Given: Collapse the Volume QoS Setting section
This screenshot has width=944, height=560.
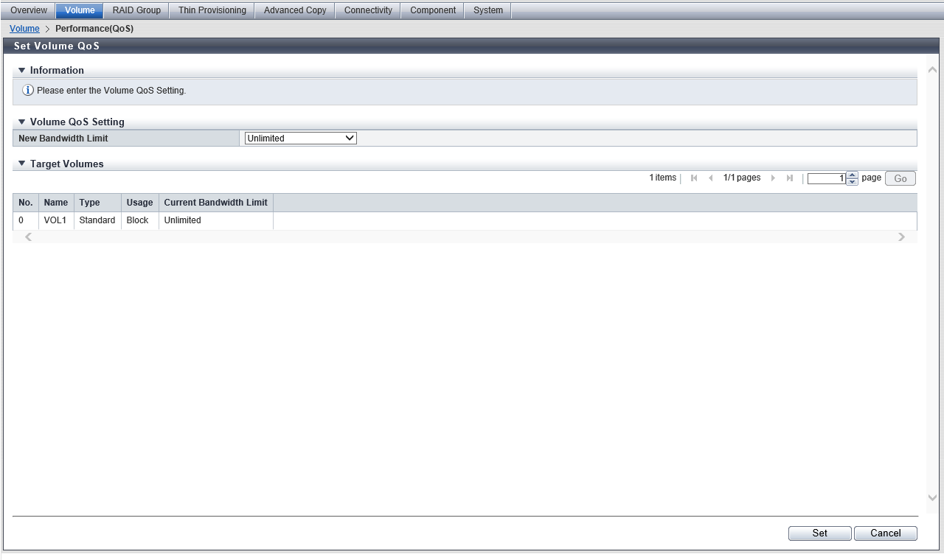Looking at the screenshot, I should click(x=22, y=122).
